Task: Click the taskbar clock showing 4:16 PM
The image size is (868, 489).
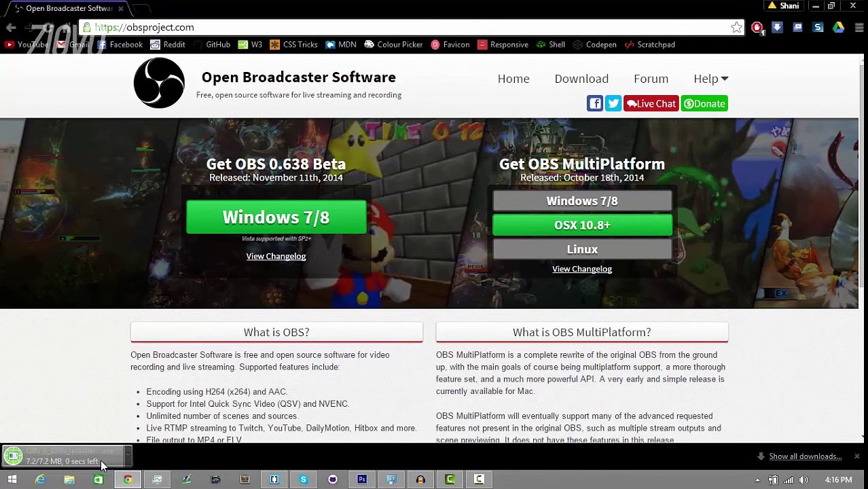Action: (838, 480)
